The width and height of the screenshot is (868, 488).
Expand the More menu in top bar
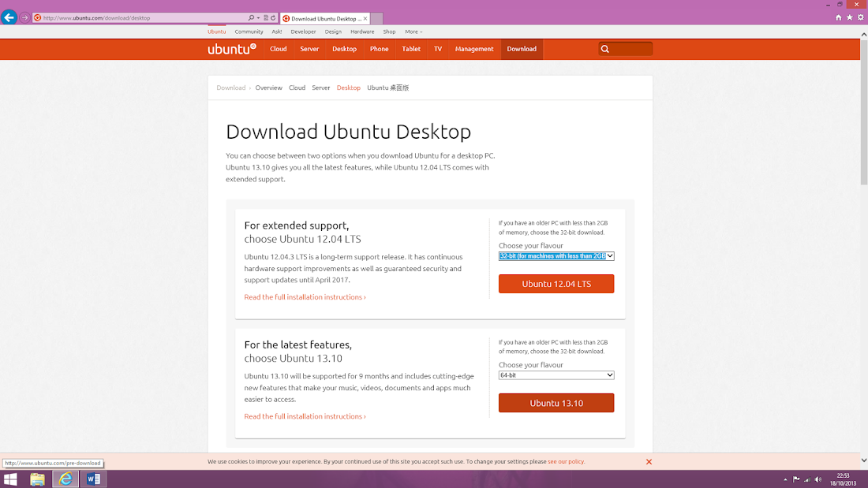click(413, 32)
